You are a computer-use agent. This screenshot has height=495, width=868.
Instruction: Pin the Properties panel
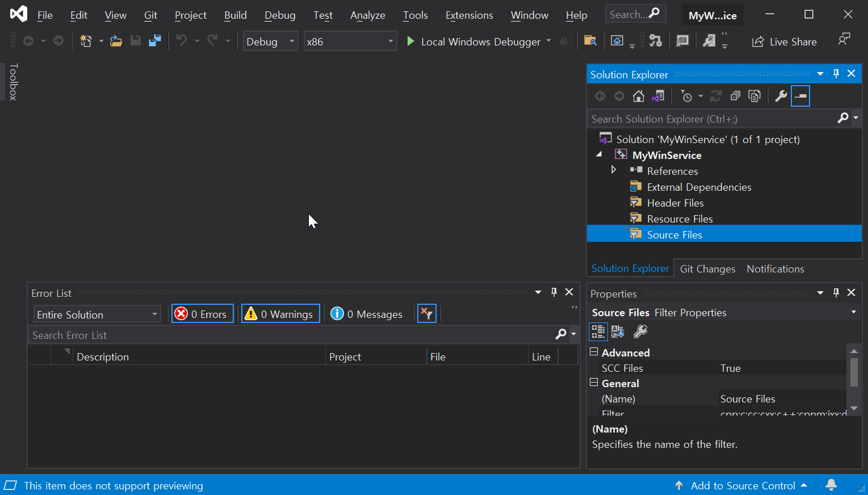pos(836,293)
